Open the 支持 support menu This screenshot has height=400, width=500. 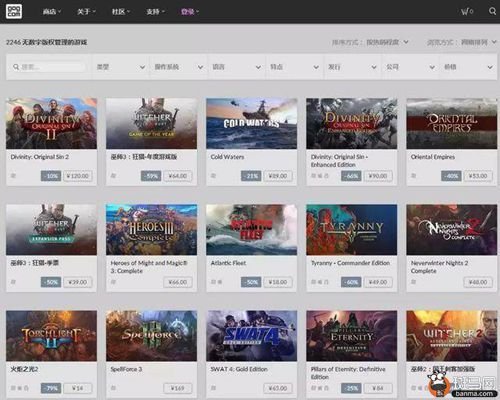click(155, 12)
